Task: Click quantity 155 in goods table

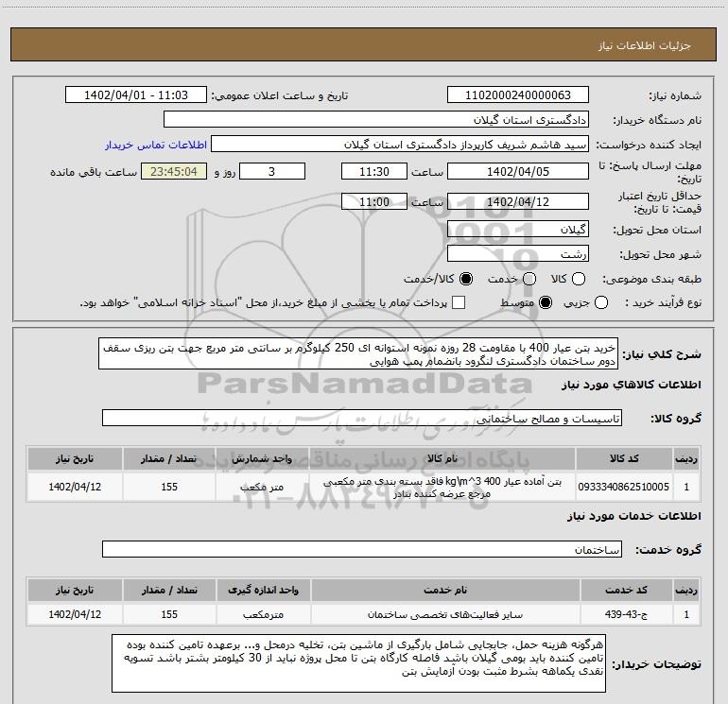Action: pyautogui.click(x=169, y=487)
